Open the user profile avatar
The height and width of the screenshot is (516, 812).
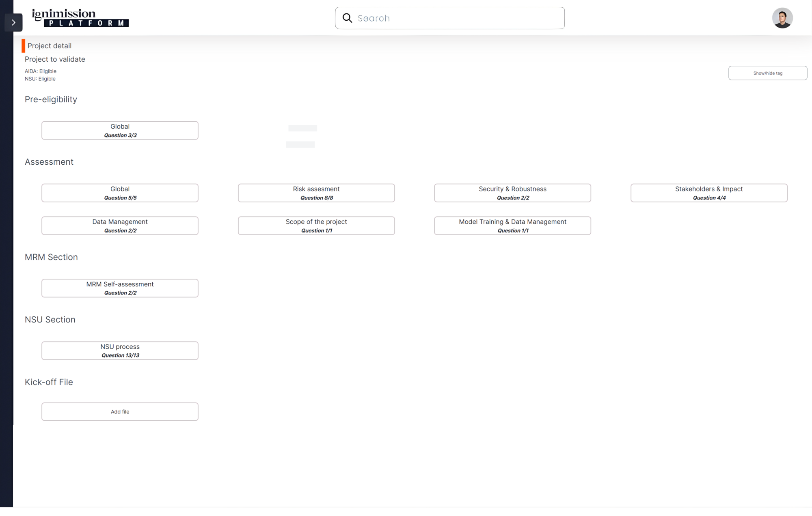782,18
